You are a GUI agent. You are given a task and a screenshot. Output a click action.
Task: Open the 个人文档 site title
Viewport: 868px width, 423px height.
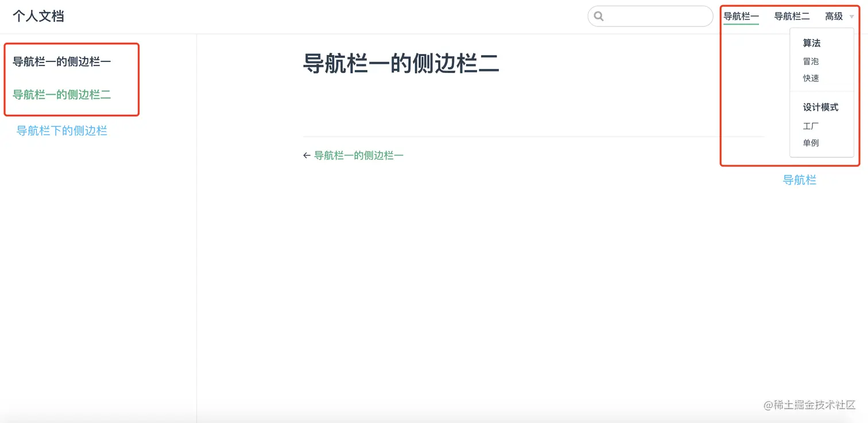(x=38, y=16)
